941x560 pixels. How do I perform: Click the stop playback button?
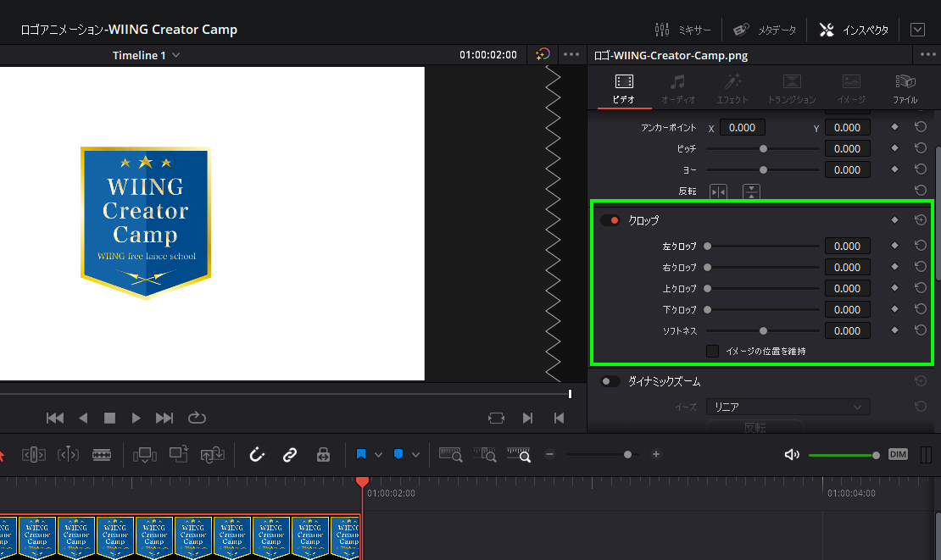click(x=109, y=418)
